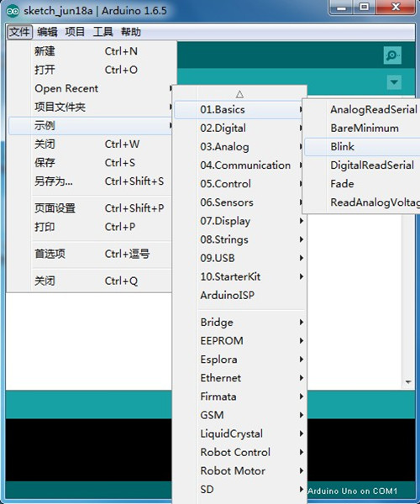Open the 文件 menu
Screen dimensions: 420x504
tap(19, 32)
